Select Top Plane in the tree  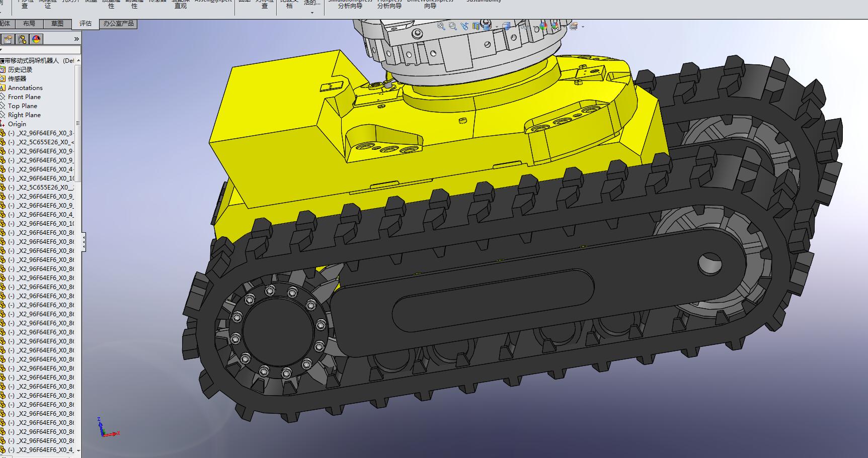(22, 106)
